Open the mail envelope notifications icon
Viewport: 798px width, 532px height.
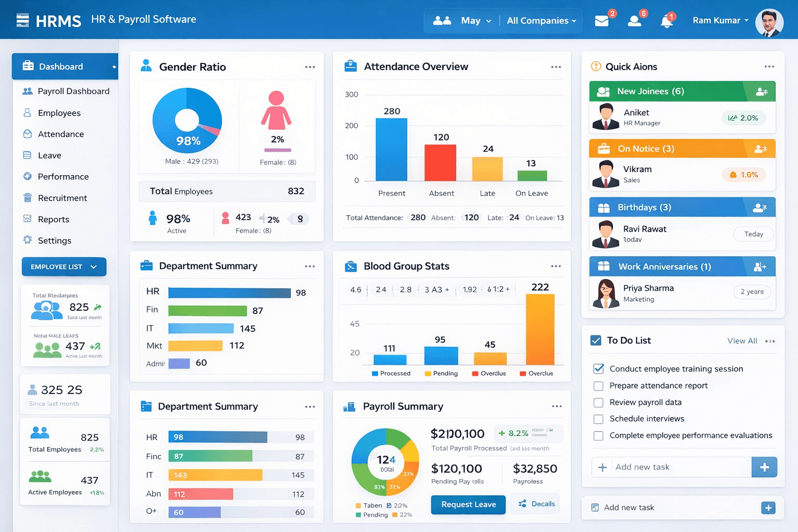pos(602,21)
